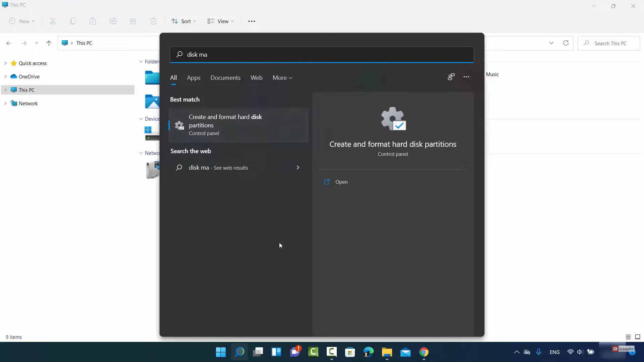Switch to details view toggle
Viewport: 644px width, 362px height.
[x=628, y=337]
